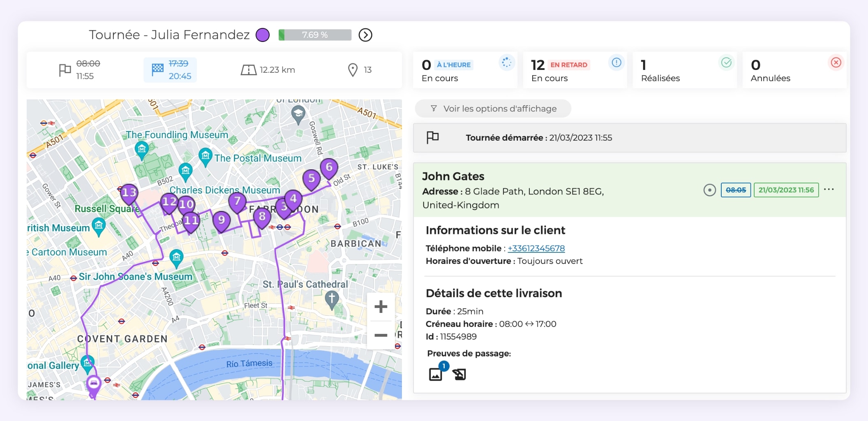The width and height of the screenshot is (868, 421).
Task: Open the three-dot menu on John Gates card
Action: click(829, 190)
